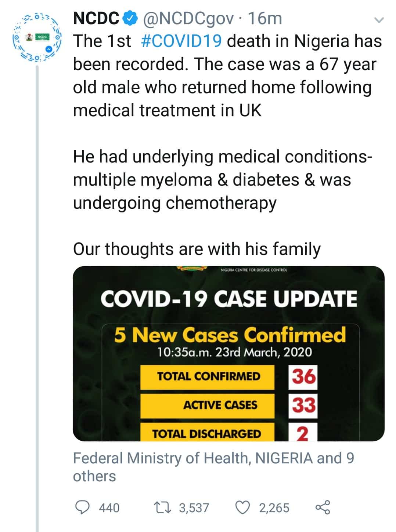Click the 2,265 likes count

pos(274,508)
